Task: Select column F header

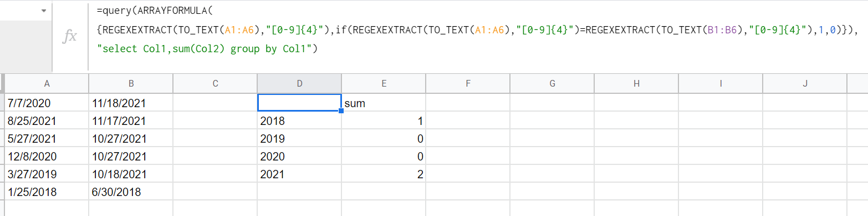Action: 468,84
